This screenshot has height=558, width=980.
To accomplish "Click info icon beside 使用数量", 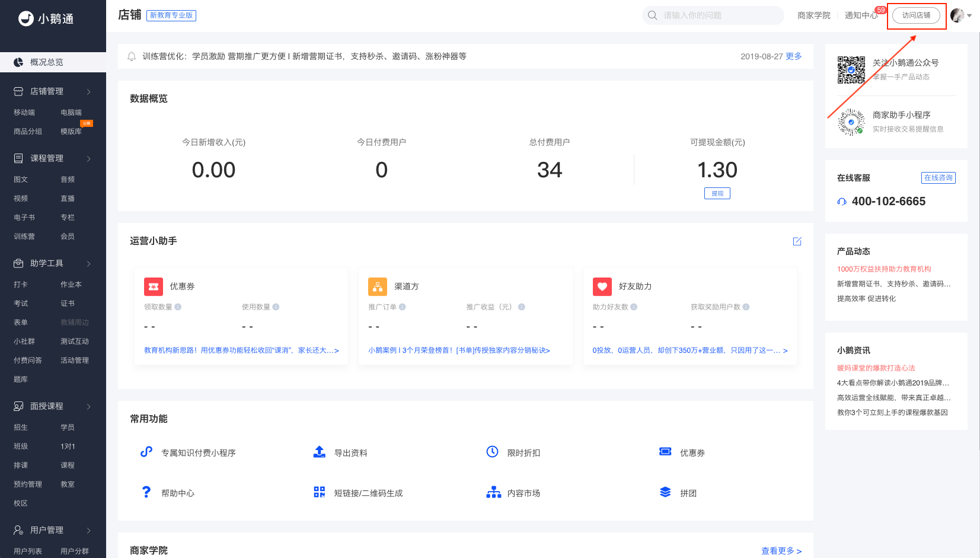I will click(276, 307).
